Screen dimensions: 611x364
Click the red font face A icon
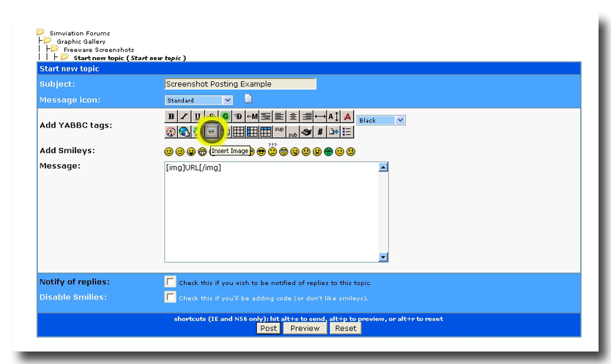tap(347, 116)
